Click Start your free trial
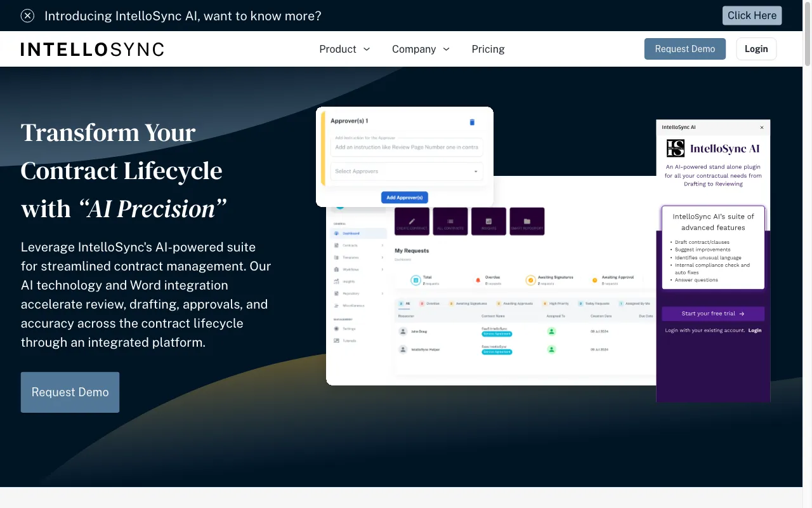Image resolution: width=812 pixels, height=508 pixels. (x=713, y=314)
